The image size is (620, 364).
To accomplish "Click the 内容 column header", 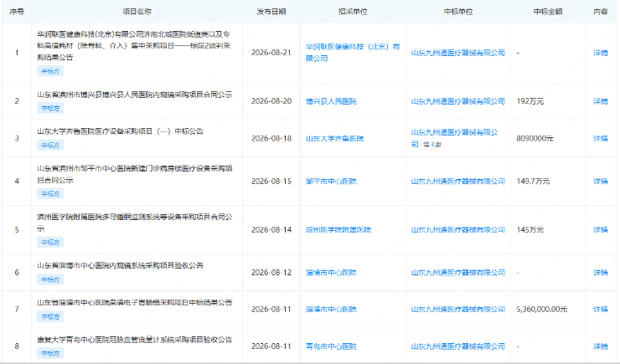I will [600, 12].
